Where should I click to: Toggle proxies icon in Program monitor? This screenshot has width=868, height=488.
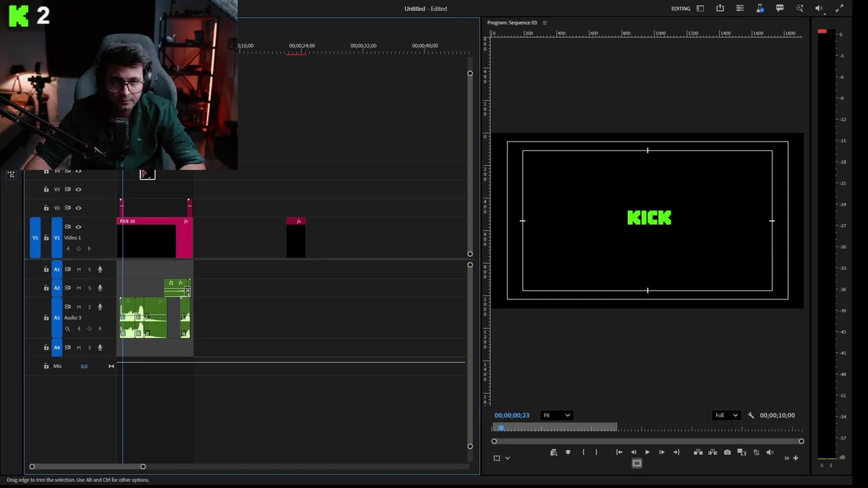tap(756, 452)
